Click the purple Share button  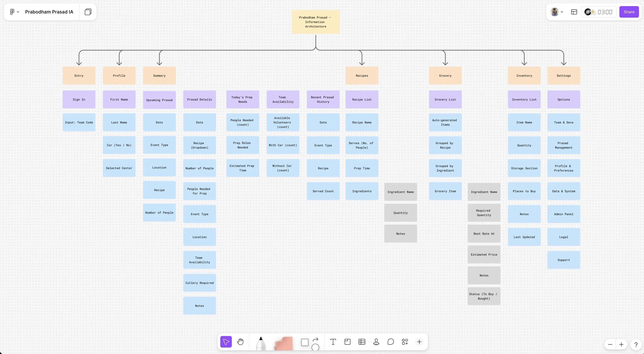[x=629, y=12]
